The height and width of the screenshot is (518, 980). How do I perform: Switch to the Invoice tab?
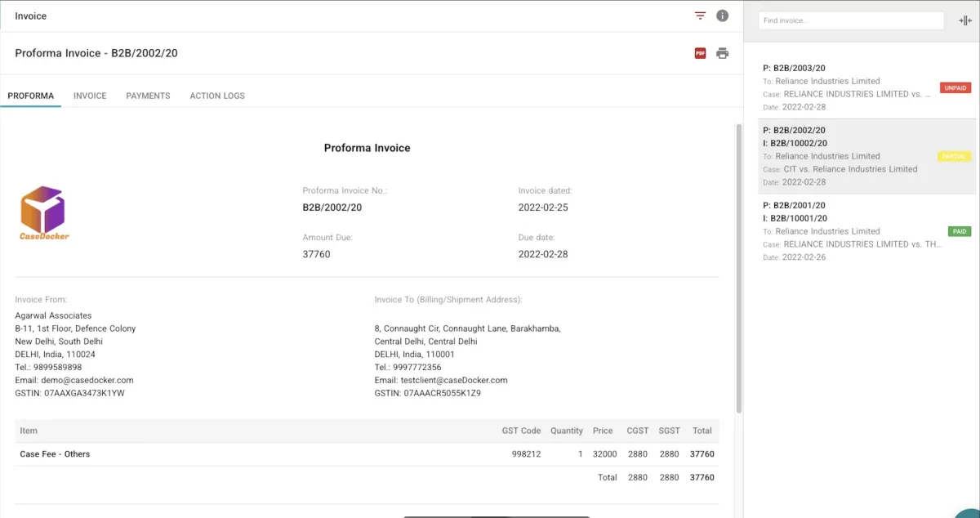click(x=90, y=96)
